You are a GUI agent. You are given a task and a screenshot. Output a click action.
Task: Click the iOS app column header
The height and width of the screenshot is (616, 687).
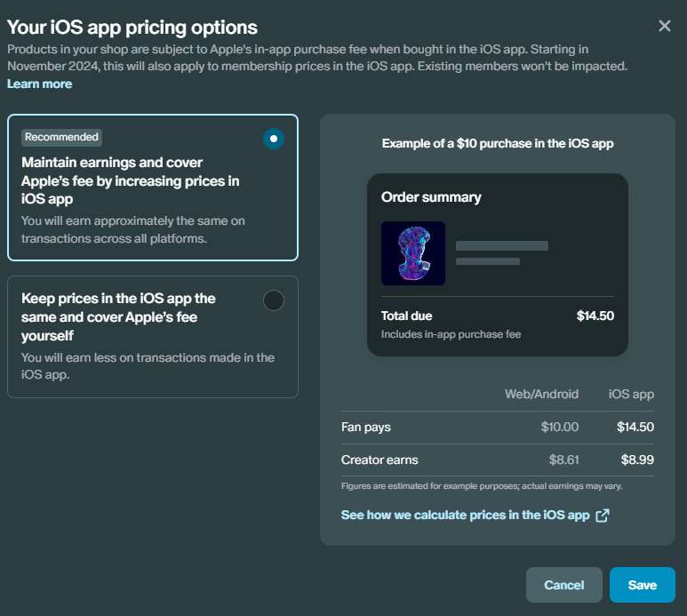pyautogui.click(x=631, y=394)
